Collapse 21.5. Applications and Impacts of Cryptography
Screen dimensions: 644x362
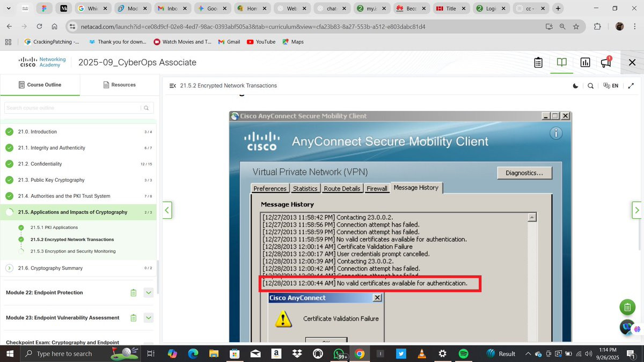[79, 212]
